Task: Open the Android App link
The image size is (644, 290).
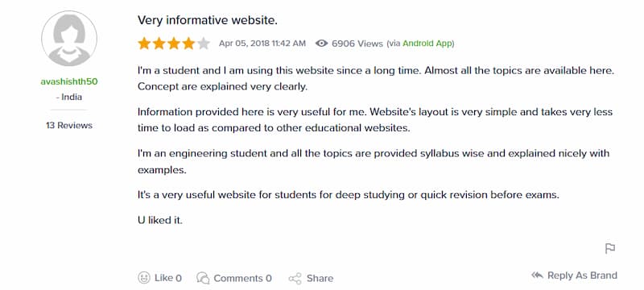Action: [427, 43]
